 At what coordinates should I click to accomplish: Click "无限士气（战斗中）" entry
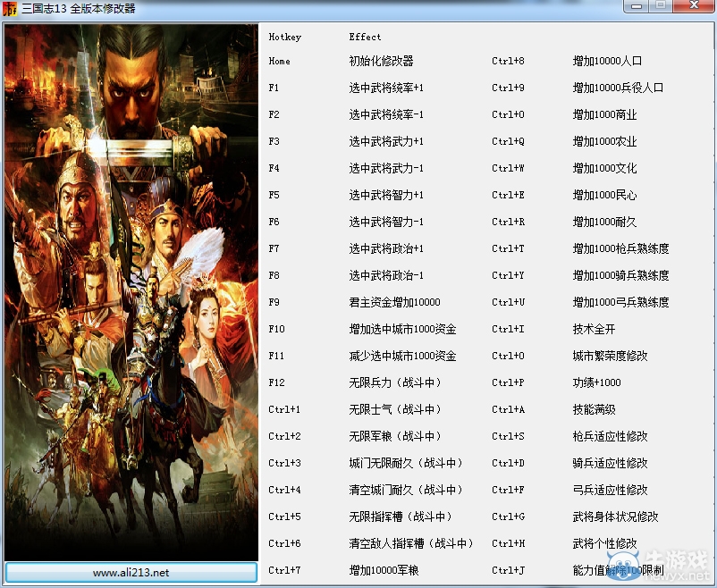[x=395, y=409]
